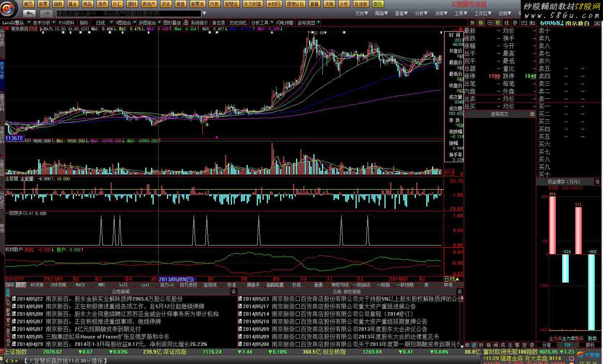
Task: Select the BS决策 indicator tab
Action: 37,285
